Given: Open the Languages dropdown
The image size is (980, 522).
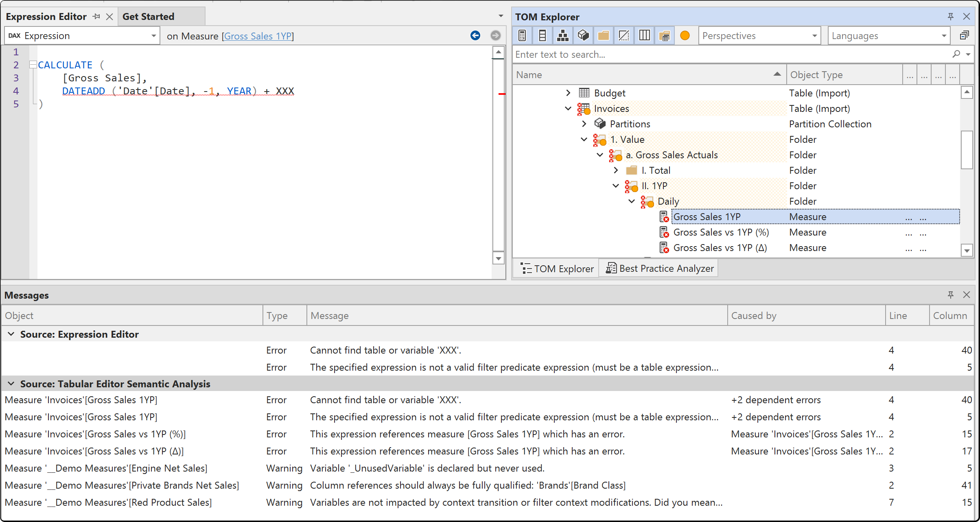Looking at the screenshot, I should (x=889, y=36).
